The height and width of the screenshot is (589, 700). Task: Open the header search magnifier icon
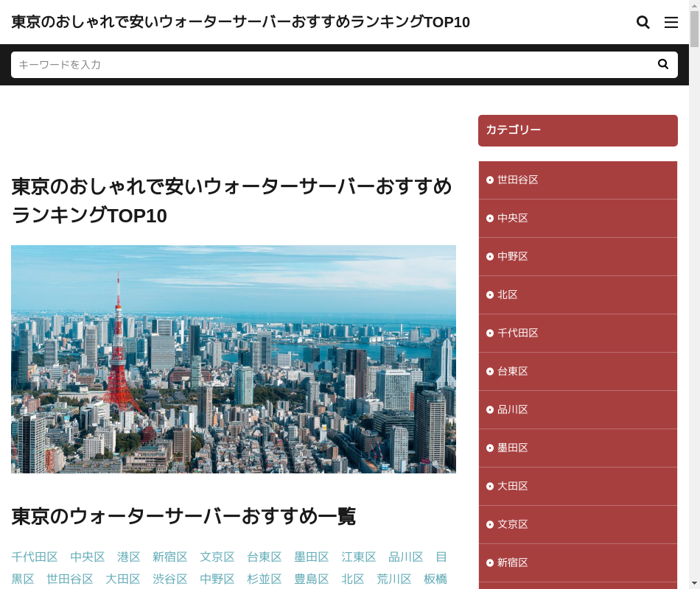(x=643, y=22)
